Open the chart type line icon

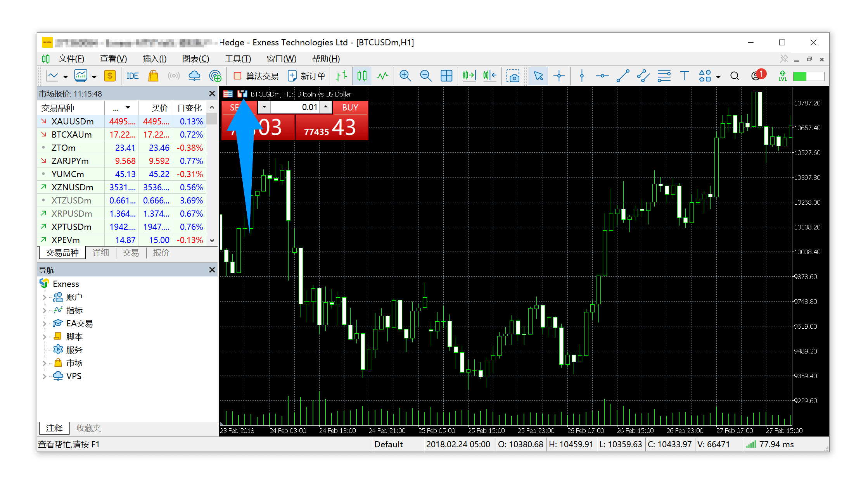[x=52, y=76]
